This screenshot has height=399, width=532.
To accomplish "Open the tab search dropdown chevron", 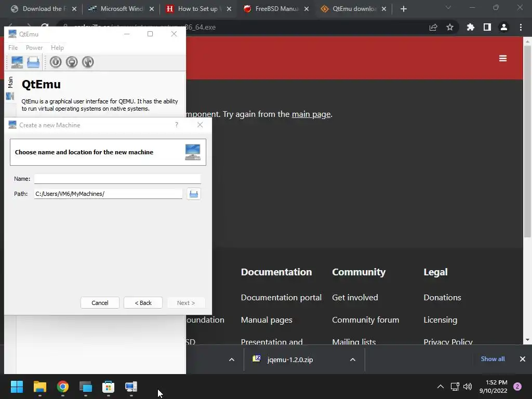I will (448, 7).
